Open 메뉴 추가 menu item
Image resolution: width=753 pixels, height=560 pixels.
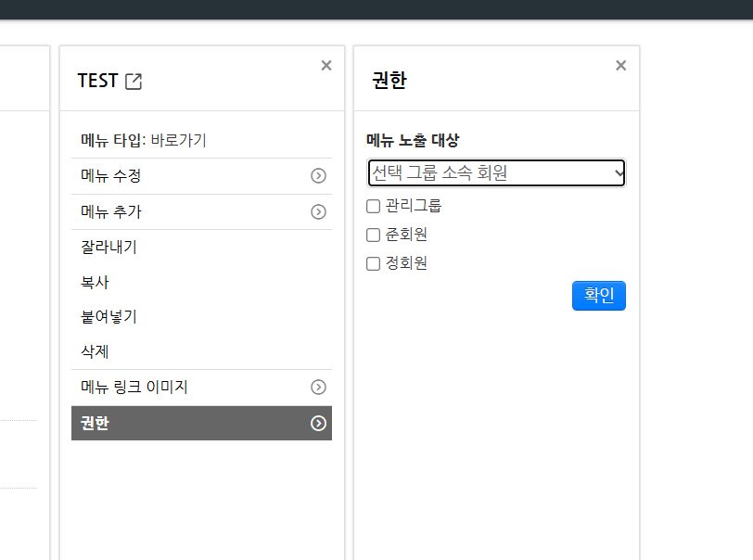coord(202,211)
